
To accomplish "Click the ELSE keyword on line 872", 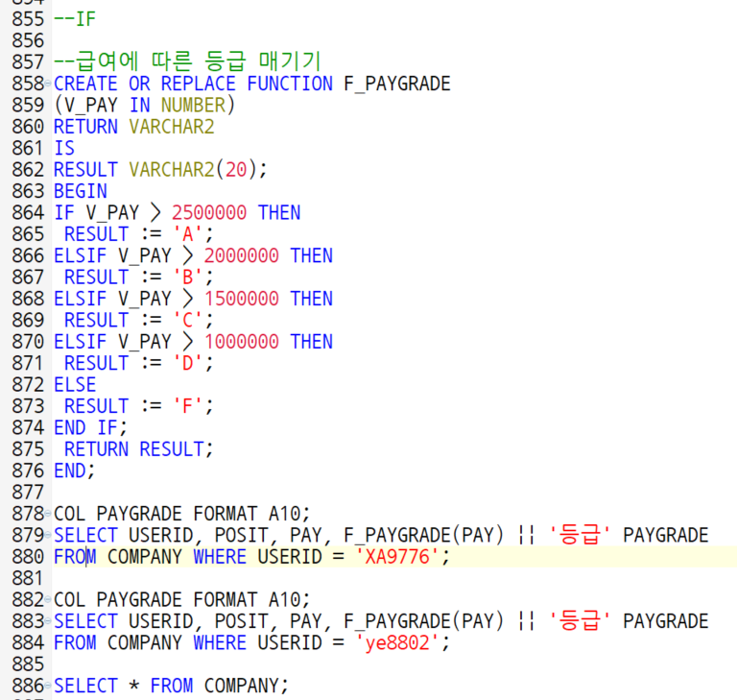I will (75, 385).
